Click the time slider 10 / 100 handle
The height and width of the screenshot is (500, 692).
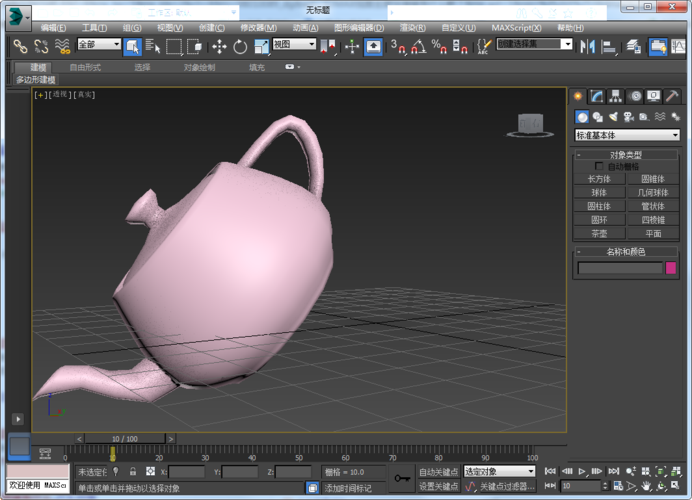point(125,439)
